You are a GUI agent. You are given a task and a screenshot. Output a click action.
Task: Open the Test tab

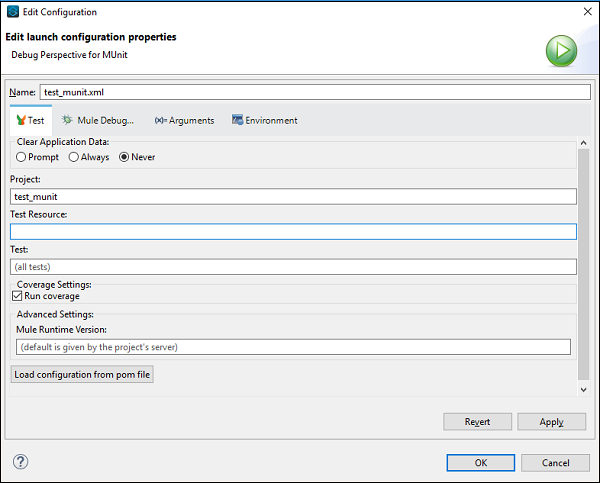click(30, 120)
